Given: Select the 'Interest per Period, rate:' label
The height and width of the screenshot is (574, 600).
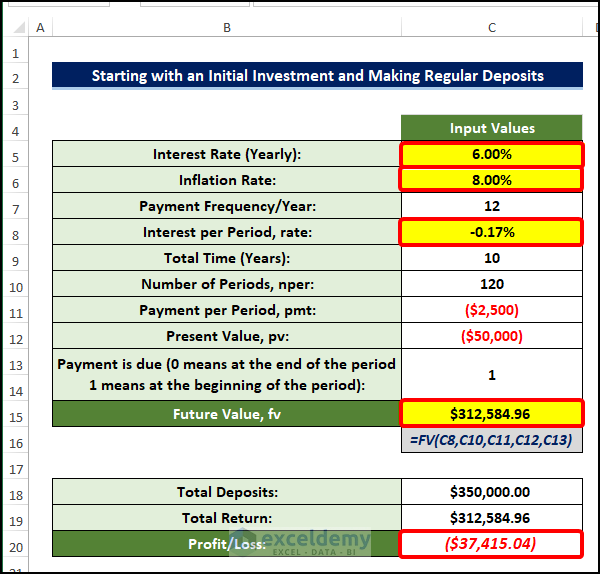Looking at the screenshot, I should (227, 232).
